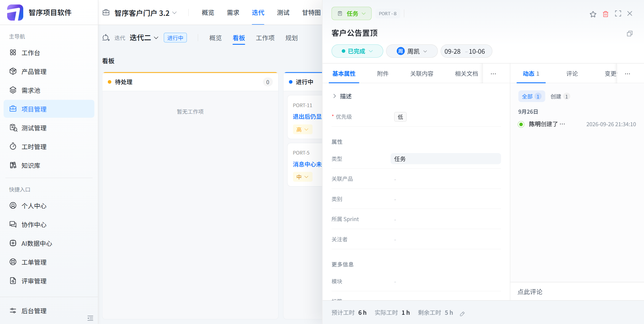Screen dimensions: 644x324
Task: Edit work hours with the pencil icon
Action: click(x=462, y=314)
